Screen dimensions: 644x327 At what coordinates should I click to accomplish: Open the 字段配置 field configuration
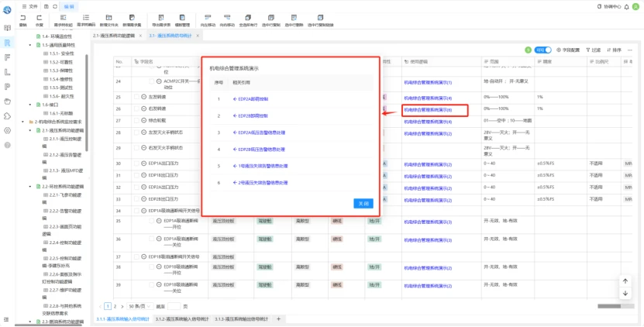(x=568, y=50)
